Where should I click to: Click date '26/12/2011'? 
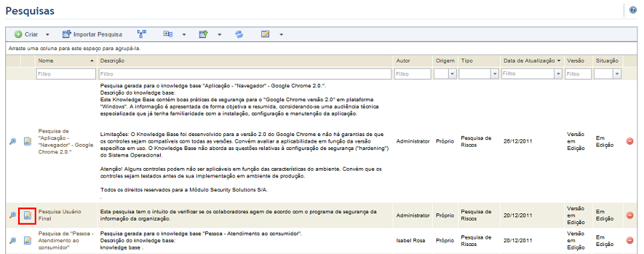coord(517,141)
